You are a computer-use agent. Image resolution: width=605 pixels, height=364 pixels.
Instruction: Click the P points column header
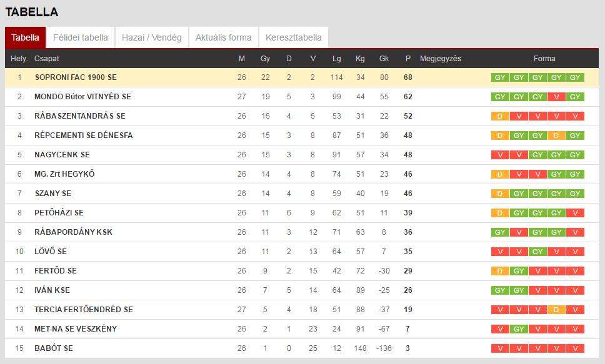[408, 59]
